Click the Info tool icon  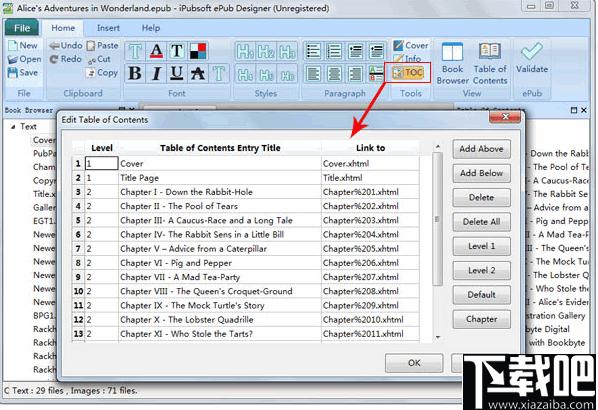(399, 59)
